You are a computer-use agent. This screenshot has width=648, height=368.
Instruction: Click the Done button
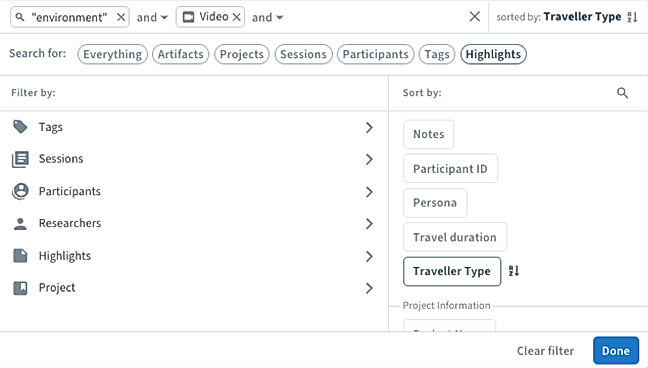(x=616, y=351)
